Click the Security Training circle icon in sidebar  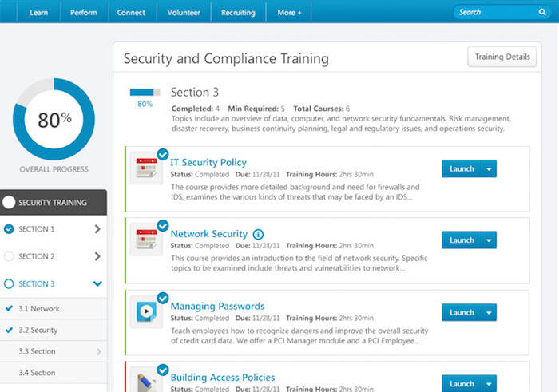pos(10,203)
